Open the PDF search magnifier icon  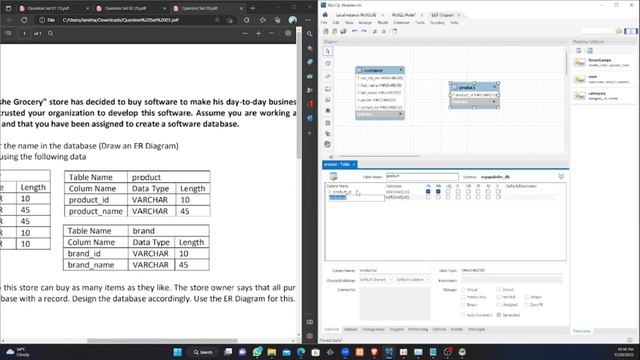click(51, 33)
